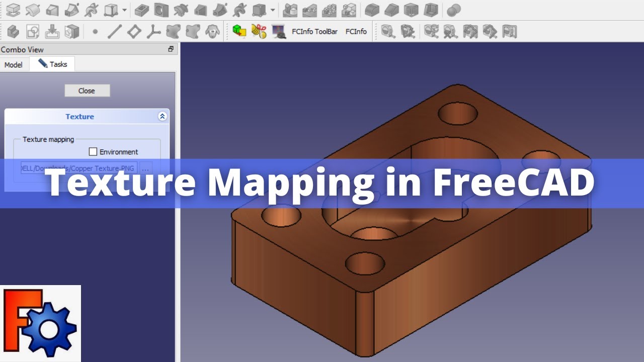Image resolution: width=644 pixels, height=362 pixels.
Task: Click the Measure Refresh icon
Action: (431, 31)
